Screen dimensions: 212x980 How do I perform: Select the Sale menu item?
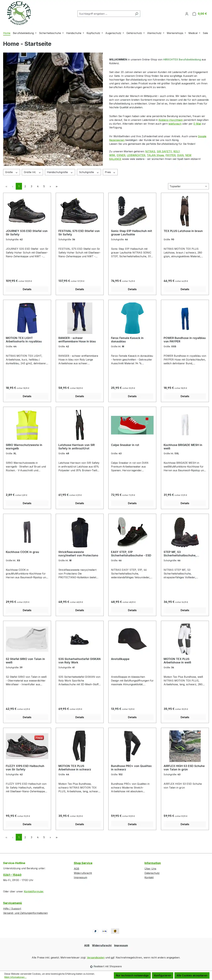click(x=205, y=33)
